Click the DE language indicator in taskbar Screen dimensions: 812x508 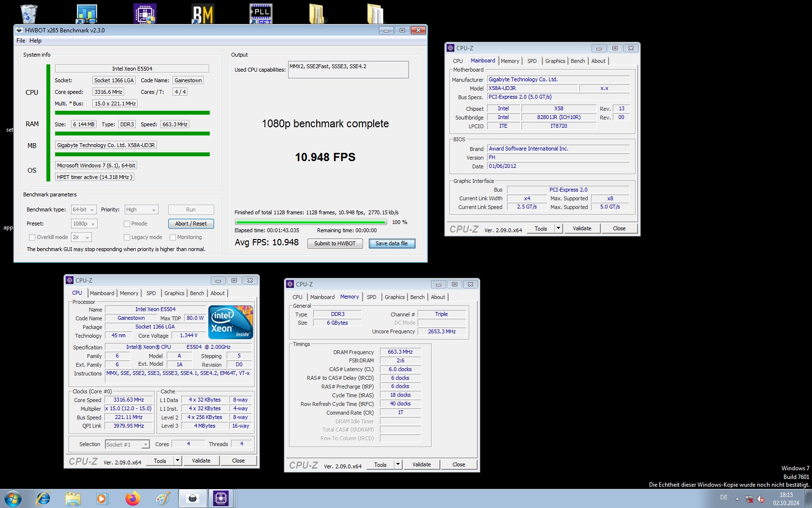pyautogui.click(x=724, y=497)
